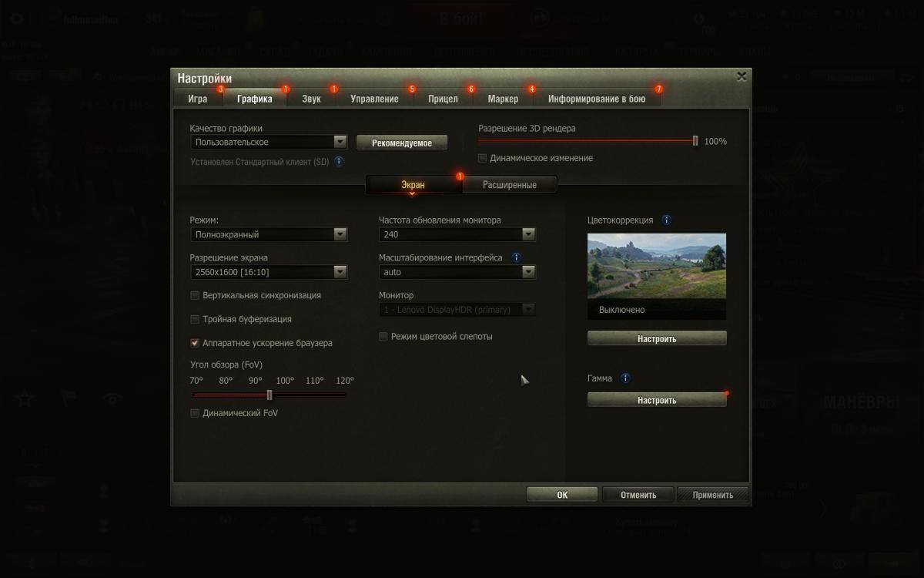Switch to the Звук tab

[312, 99]
